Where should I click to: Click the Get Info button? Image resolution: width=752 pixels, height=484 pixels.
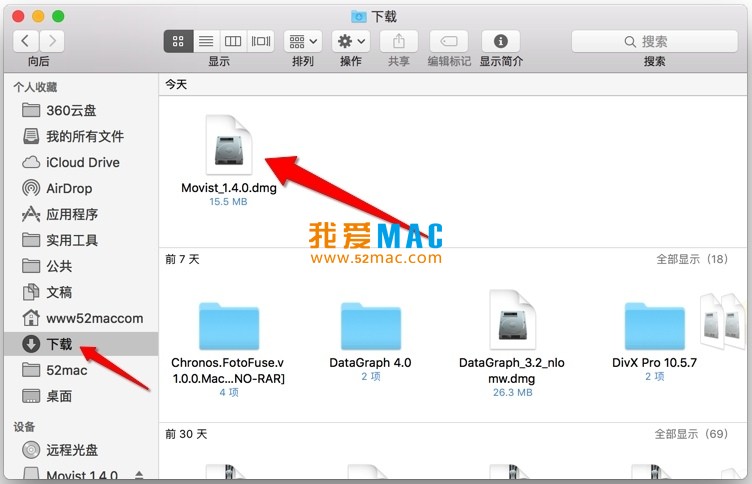click(x=501, y=41)
